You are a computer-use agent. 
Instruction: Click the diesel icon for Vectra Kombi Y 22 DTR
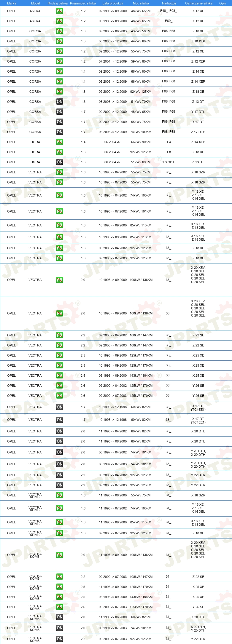pos(59,639)
